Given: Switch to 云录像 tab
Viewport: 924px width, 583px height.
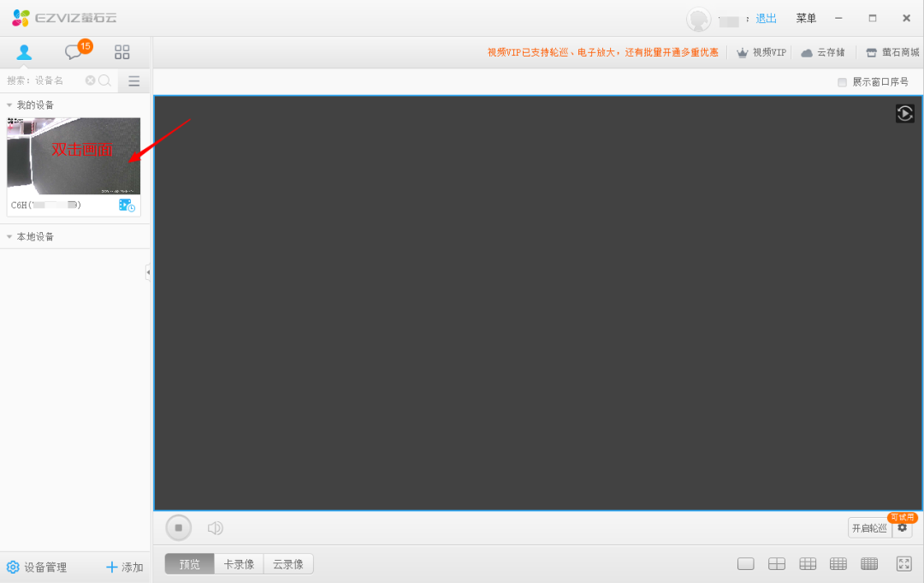Looking at the screenshot, I should 288,564.
